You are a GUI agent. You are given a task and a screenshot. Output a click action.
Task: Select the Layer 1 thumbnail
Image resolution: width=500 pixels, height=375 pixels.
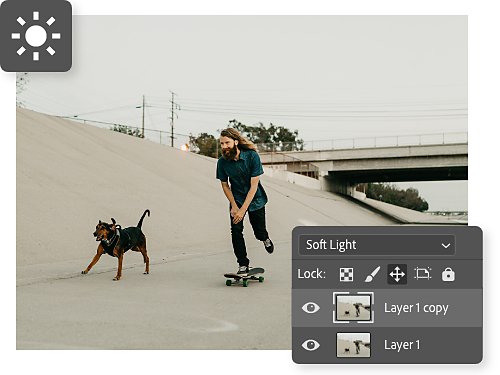[353, 345]
